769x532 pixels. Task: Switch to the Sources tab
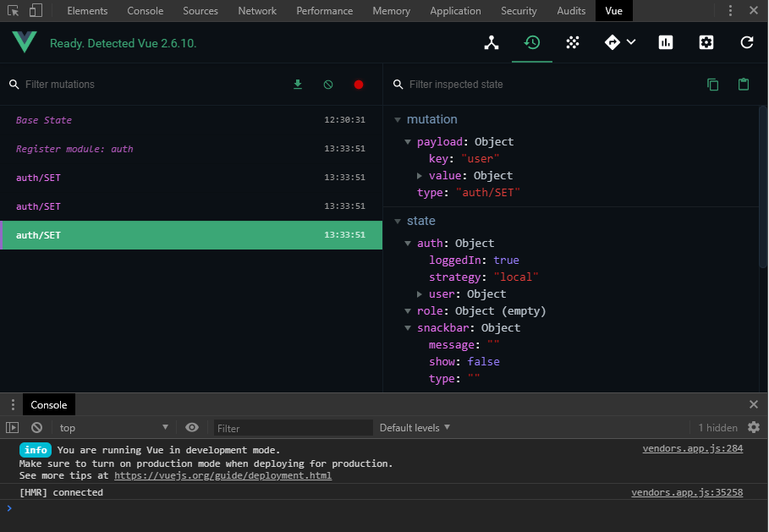200,11
